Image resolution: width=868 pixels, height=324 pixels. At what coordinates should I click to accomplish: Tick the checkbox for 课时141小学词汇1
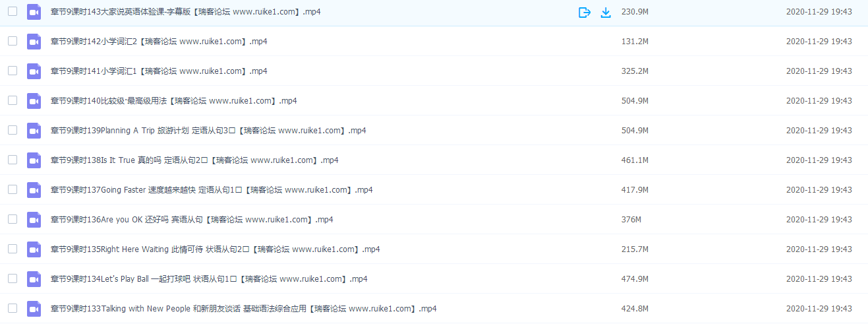tap(13, 71)
